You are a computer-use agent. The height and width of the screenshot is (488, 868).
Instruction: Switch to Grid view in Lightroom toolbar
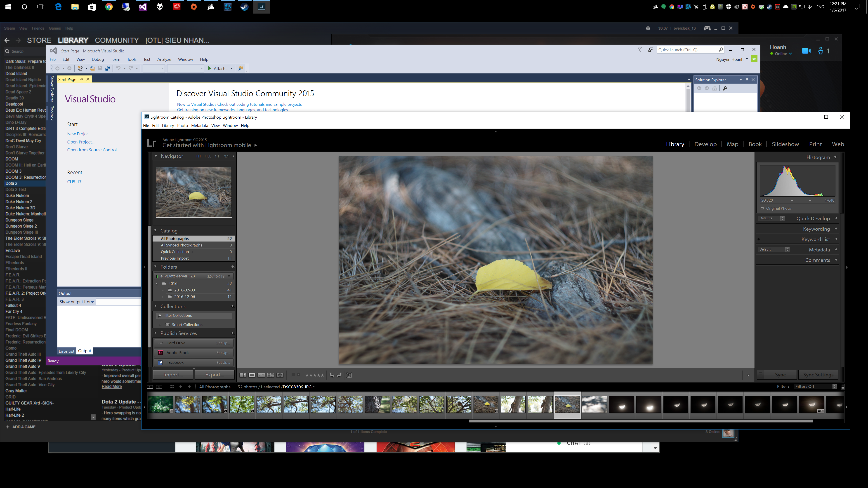tap(243, 375)
